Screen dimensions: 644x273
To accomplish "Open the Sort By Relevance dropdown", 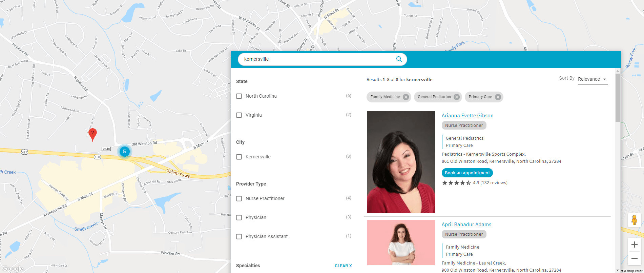I will 593,79.
